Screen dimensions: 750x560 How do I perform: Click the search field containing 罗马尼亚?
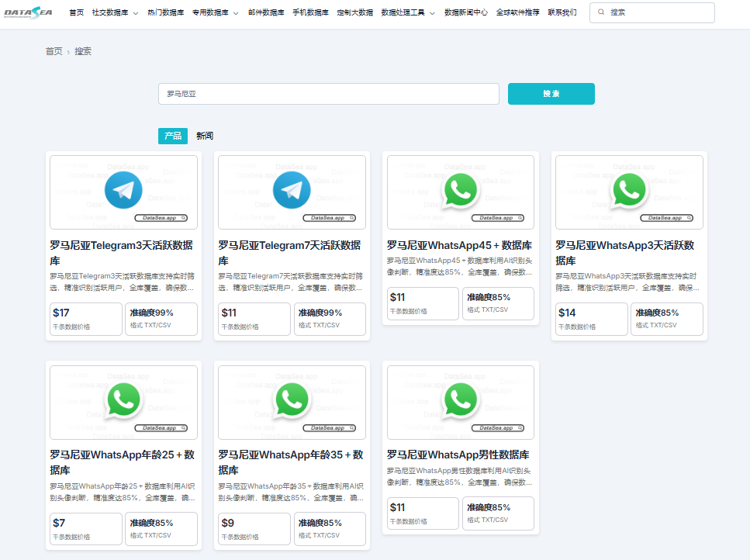pyautogui.click(x=329, y=94)
